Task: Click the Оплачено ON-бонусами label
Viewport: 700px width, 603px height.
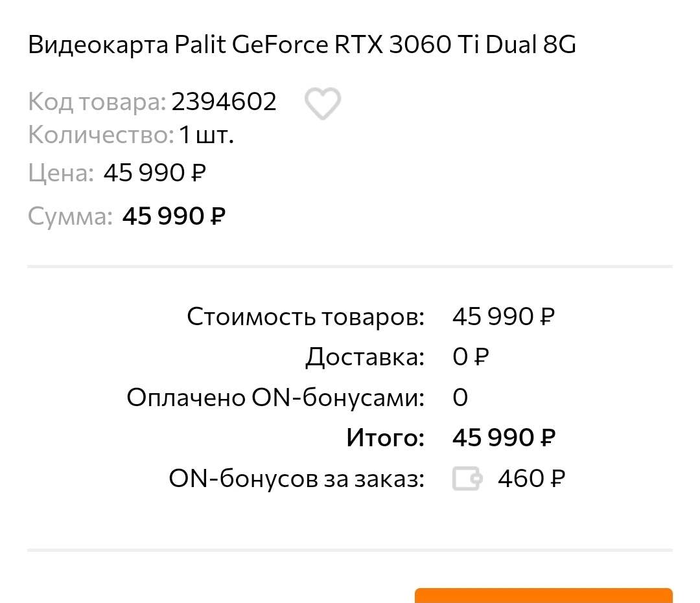Action: (275, 397)
